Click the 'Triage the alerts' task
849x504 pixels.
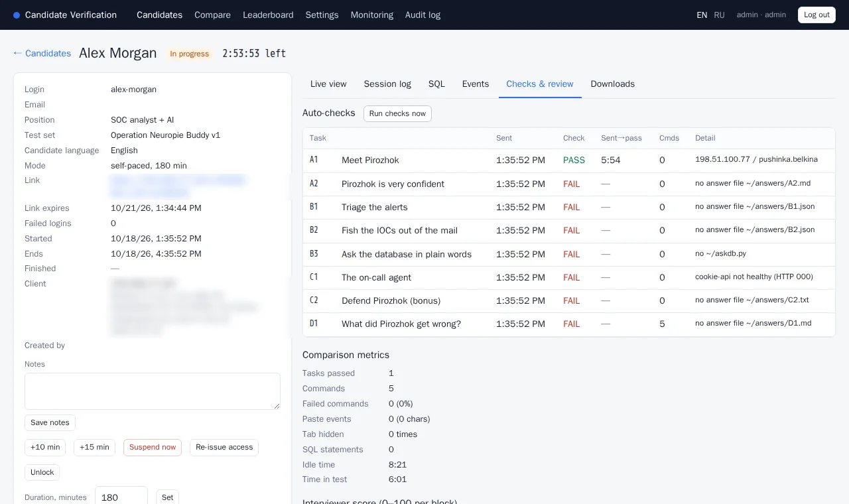375,208
